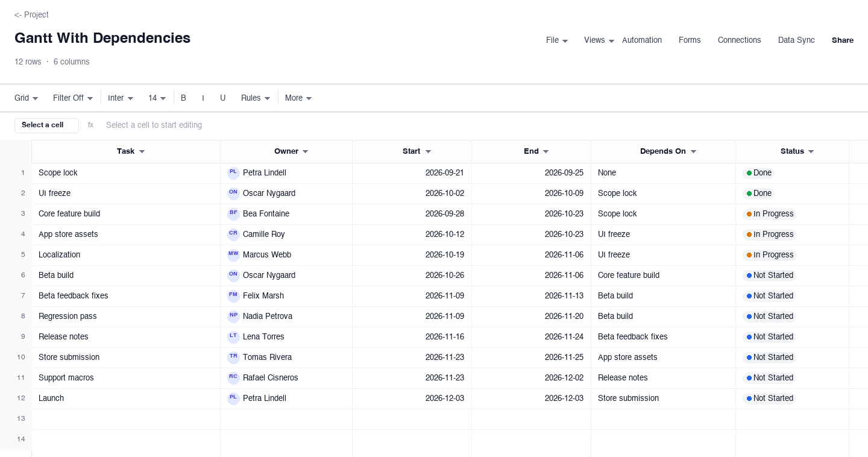Open the font size 14 dropdown

157,98
